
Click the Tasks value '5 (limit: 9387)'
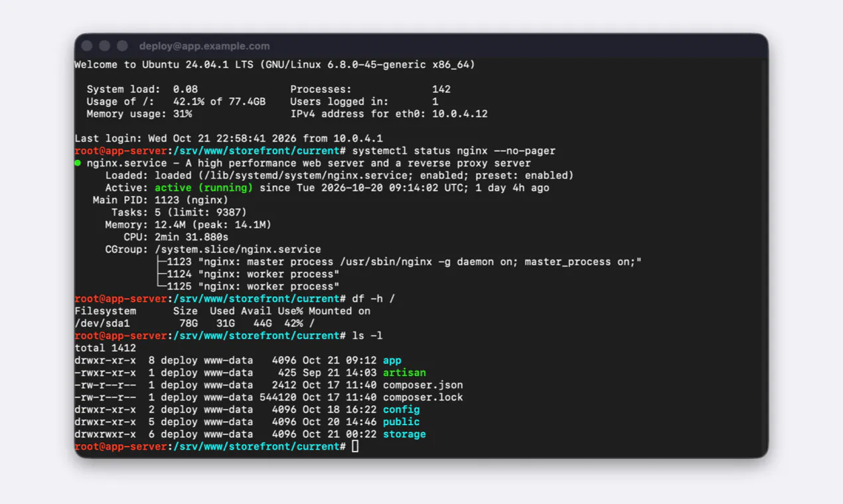tap(201, 213)
